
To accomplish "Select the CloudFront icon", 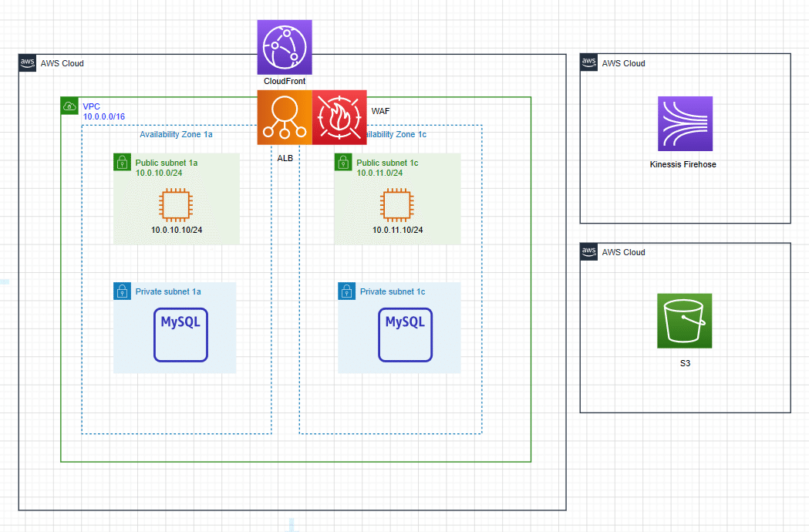I will point(285,48).
